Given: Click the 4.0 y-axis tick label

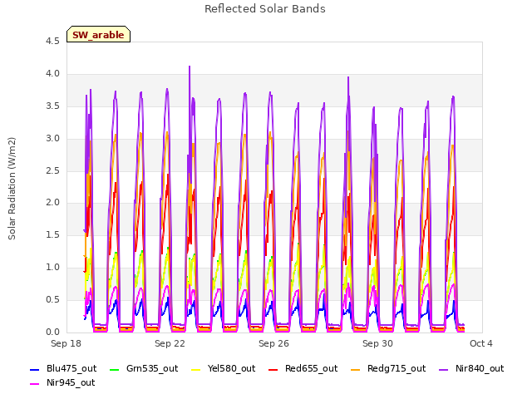Looking at the screenshot, I should (52, 74).
